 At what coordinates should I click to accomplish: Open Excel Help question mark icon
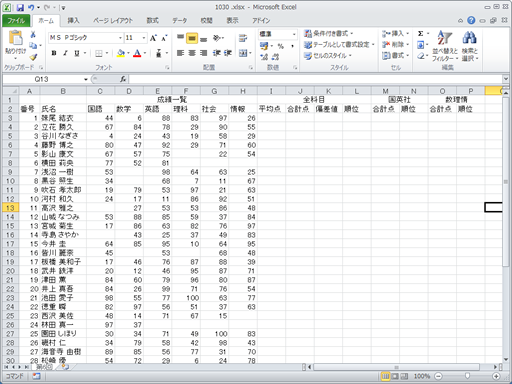[x=471, y=20]
